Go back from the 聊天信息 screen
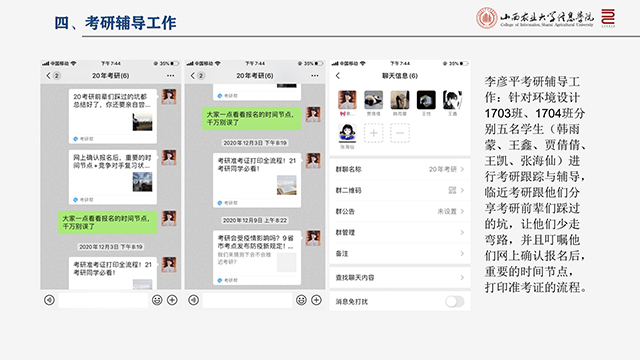 (338, 76)
